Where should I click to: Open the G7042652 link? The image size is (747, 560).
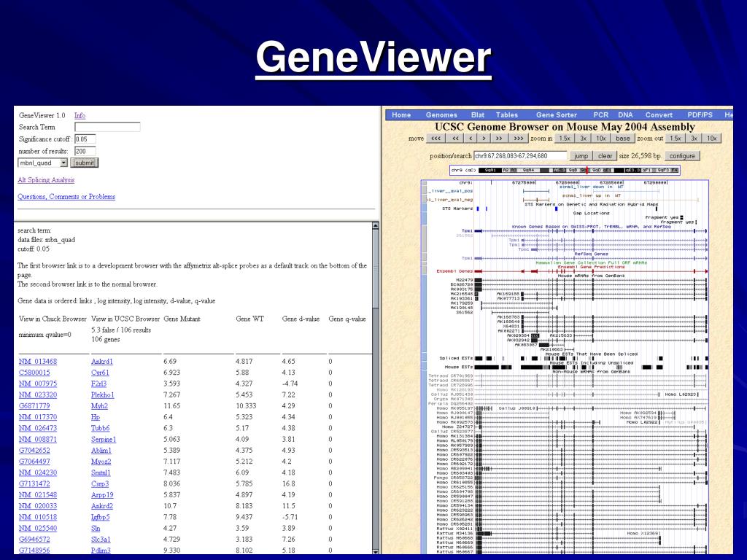[34, 450]
